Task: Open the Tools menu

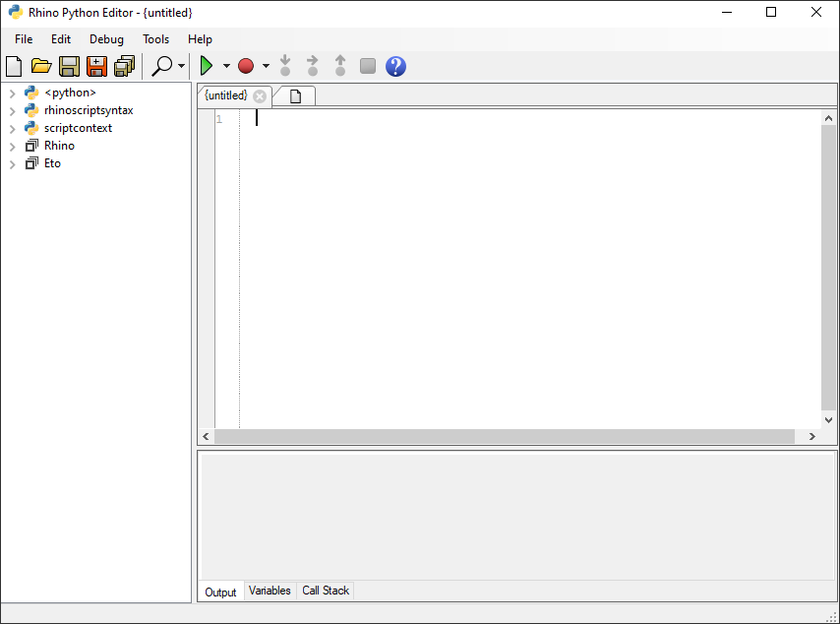Action: [x=155, y=39]
